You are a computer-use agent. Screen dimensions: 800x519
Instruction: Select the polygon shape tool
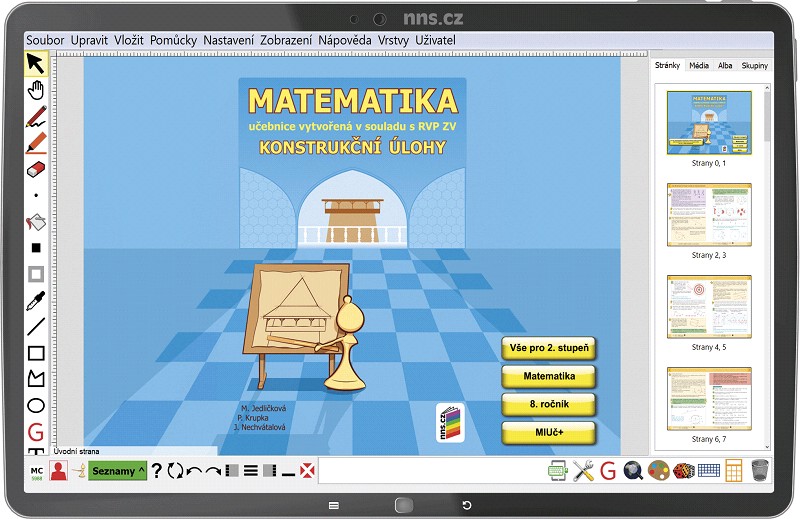point(36,379)
